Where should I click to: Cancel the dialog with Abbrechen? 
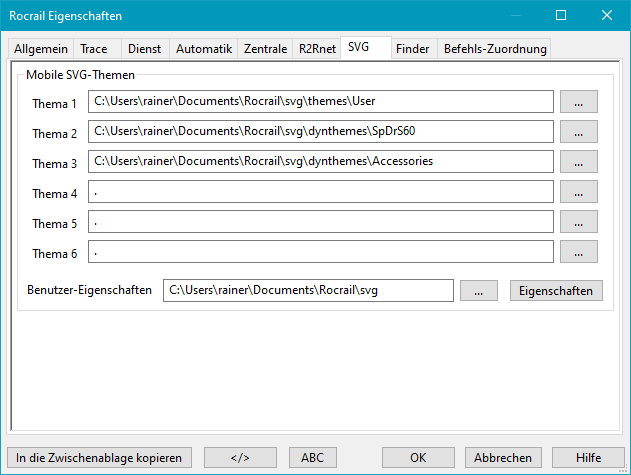click(x=503, y=457)
